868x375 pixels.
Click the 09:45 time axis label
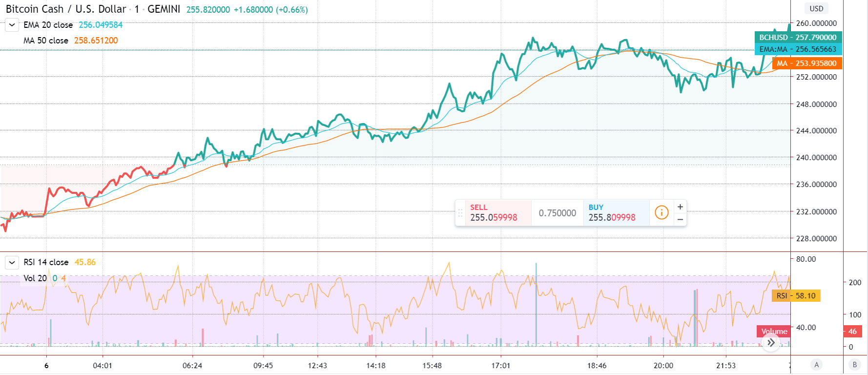pos(263,365)
